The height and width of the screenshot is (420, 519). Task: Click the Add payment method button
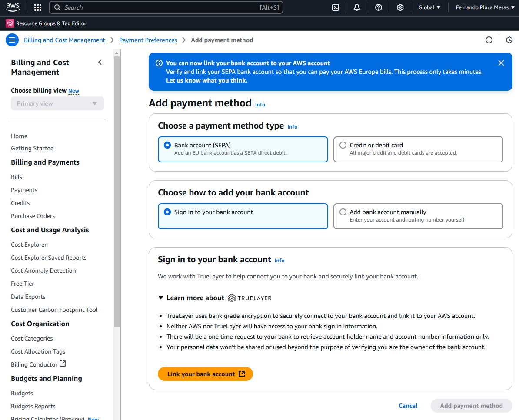click(x=471, y=406)
